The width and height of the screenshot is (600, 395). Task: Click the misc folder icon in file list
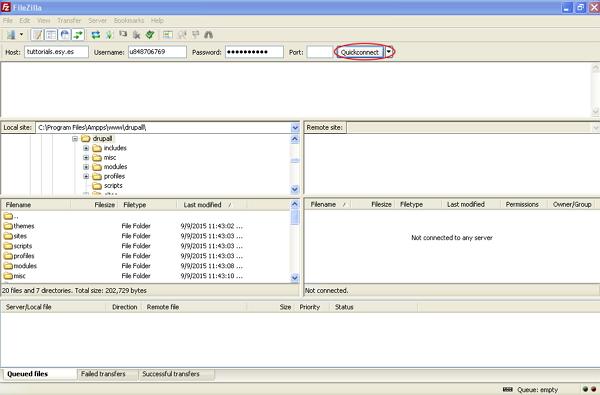pyautogui.click(x=8, y=276)
